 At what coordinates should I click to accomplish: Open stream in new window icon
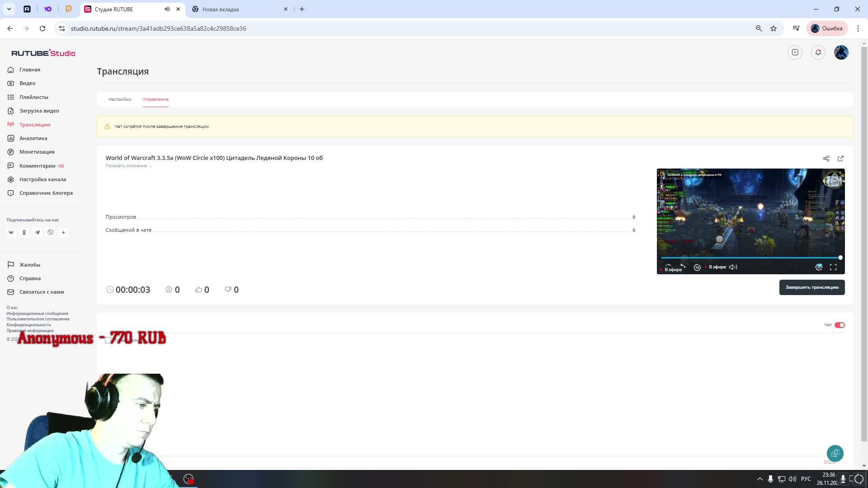click(840, 159)
